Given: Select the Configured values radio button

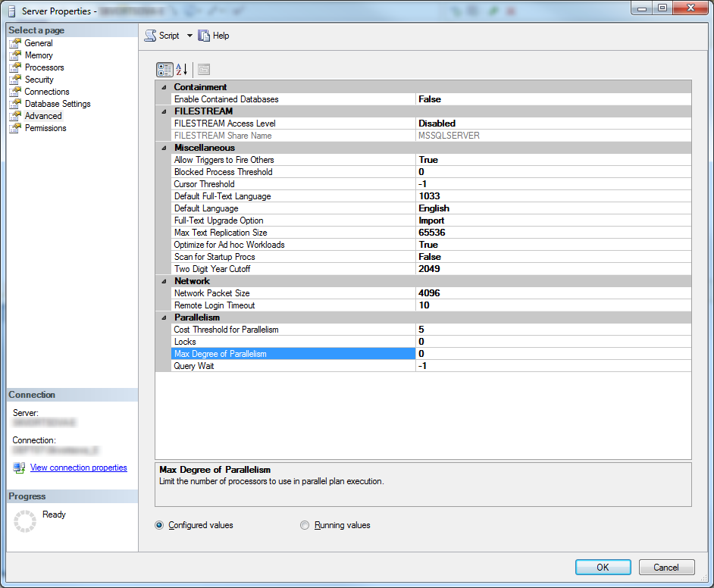Looking at the screenshot, I should click(159, 525).
